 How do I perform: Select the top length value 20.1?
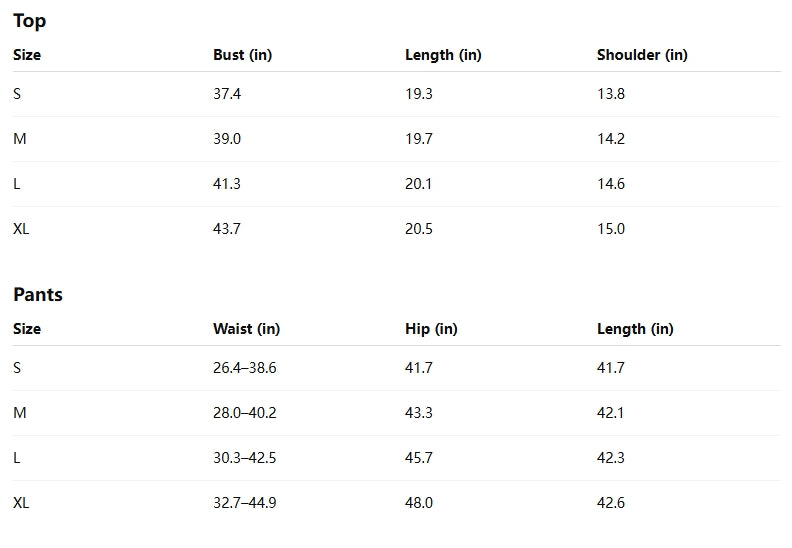pos(418,184)
